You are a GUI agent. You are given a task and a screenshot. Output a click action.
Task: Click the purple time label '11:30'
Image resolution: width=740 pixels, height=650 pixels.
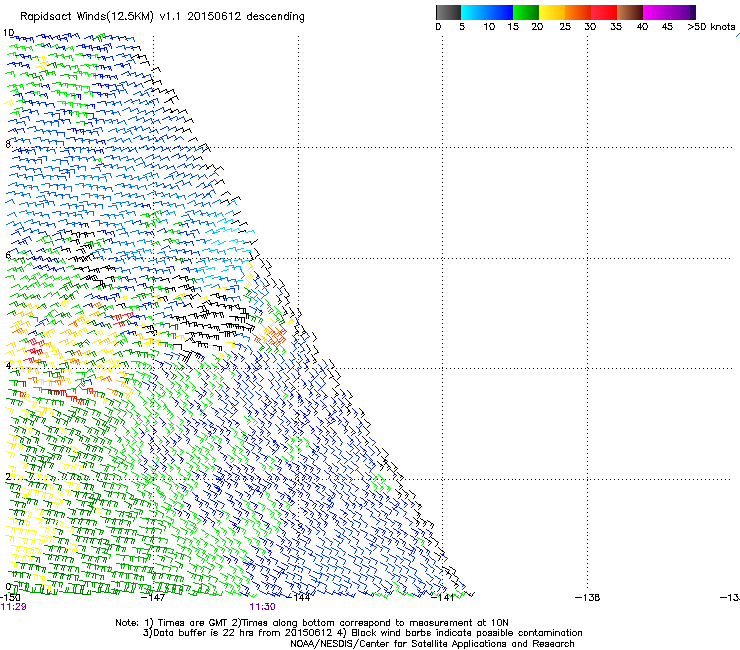coord(262,607)
